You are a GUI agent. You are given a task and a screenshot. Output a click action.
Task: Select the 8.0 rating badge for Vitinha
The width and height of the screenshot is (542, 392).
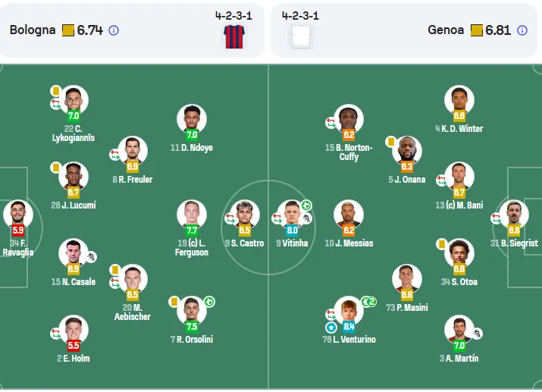[x=292, y=230]
